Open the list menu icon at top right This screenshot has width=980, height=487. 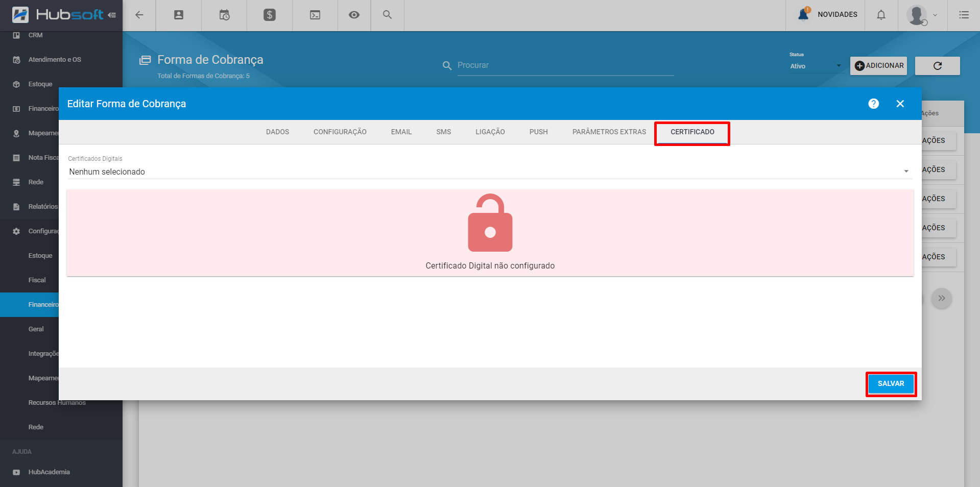click(x=964, y=15)
